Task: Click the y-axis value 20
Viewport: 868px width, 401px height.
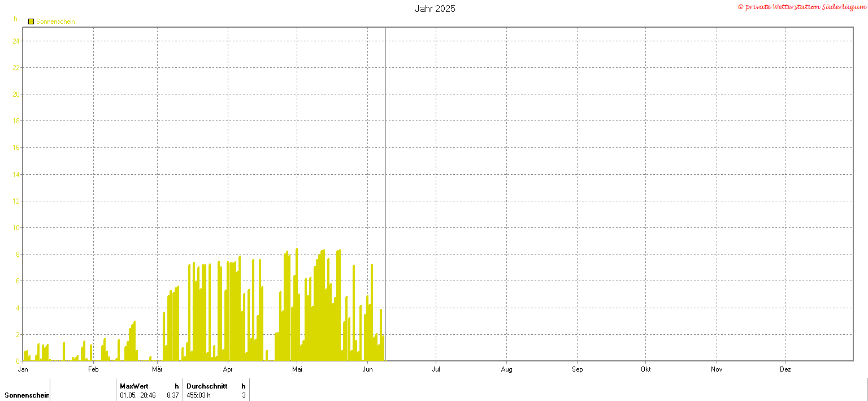Action: pos(16,94)
